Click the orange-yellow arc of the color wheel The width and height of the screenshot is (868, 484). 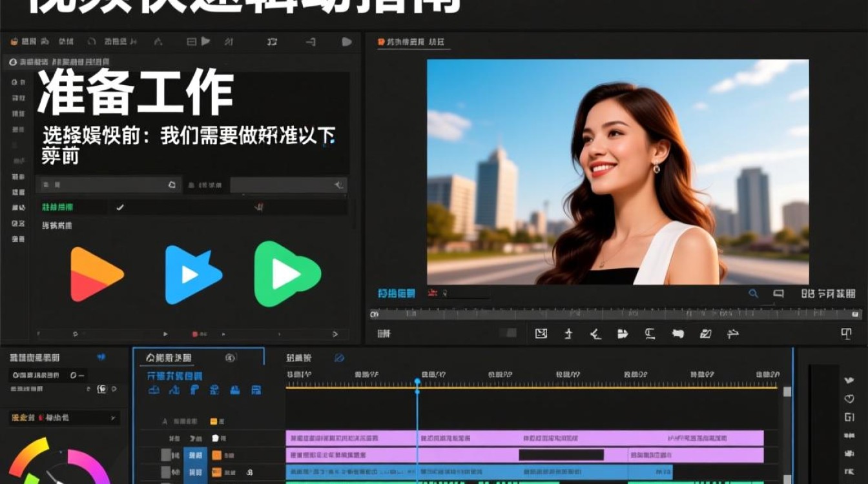point(29,456)
